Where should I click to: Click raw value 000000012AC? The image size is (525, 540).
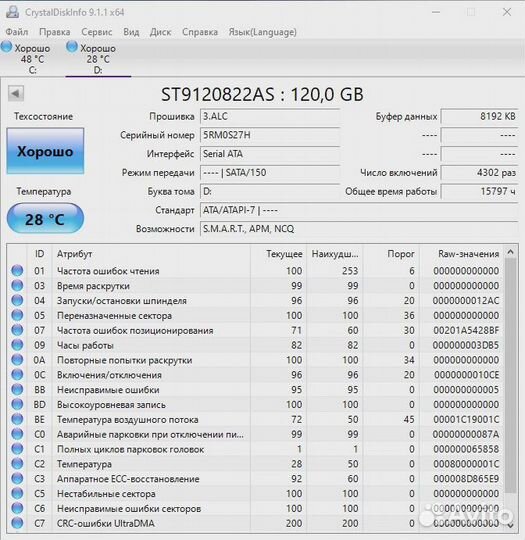click(x=466, y=301)
